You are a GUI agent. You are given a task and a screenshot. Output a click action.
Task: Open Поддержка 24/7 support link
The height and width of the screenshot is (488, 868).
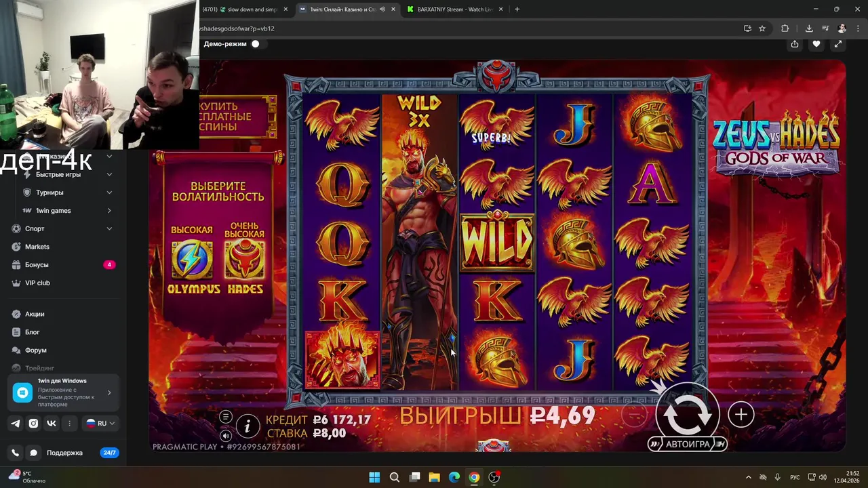pos(83,453)
